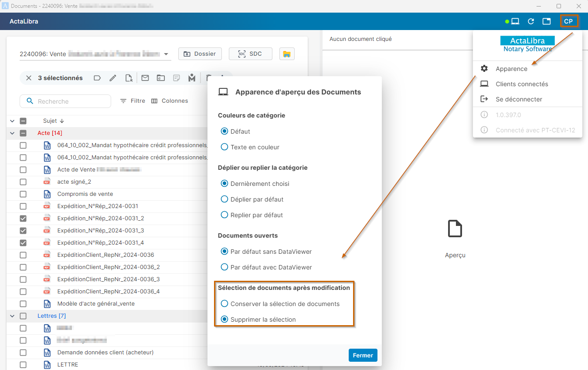The image size is (588, 370).
Task: Open Clients connectés menu item
Action: tap(527, 84)
